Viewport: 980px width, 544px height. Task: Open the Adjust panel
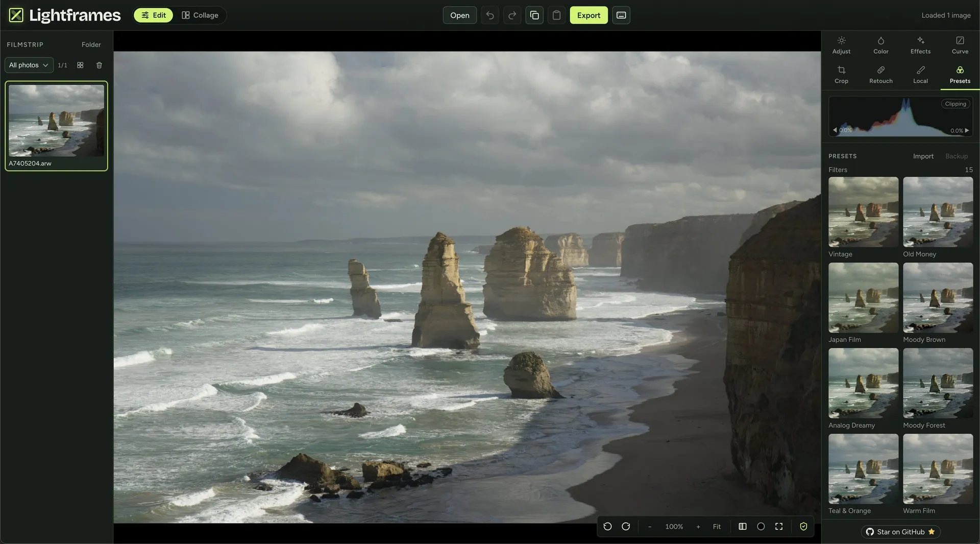841,45
